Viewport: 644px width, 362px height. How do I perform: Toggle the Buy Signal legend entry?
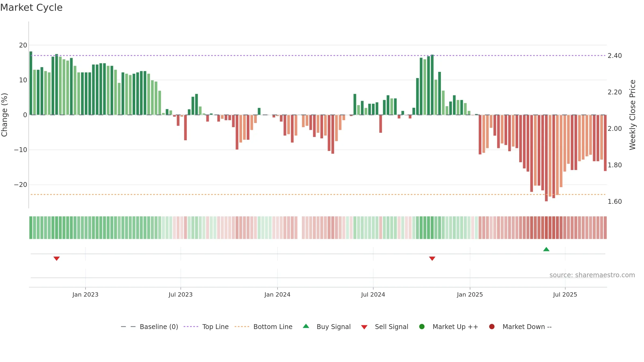pos(327,327)
